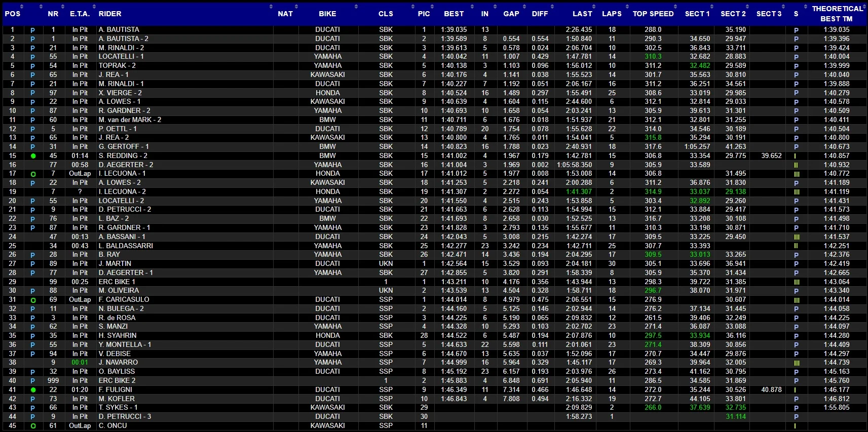This screenshot has width=868, height=432.
Task: Sort table by LAST column header
Action: 582,14
